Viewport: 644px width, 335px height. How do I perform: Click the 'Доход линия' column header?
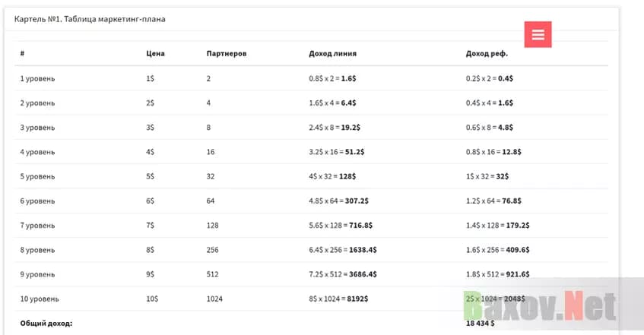[332, 54]
